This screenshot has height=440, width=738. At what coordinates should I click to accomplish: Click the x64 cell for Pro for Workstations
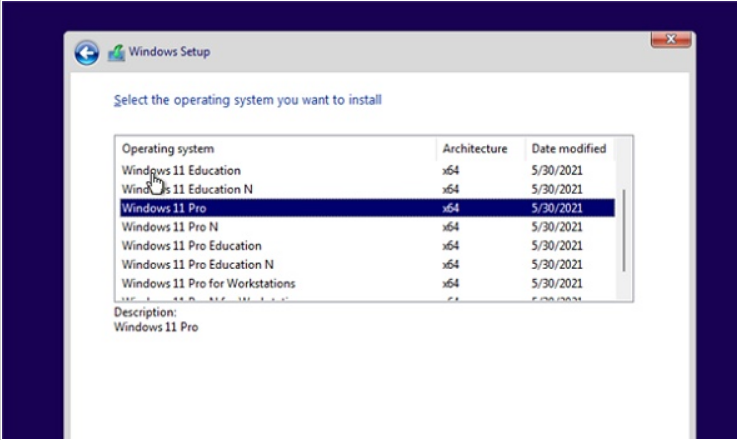(x=451, y=284)
